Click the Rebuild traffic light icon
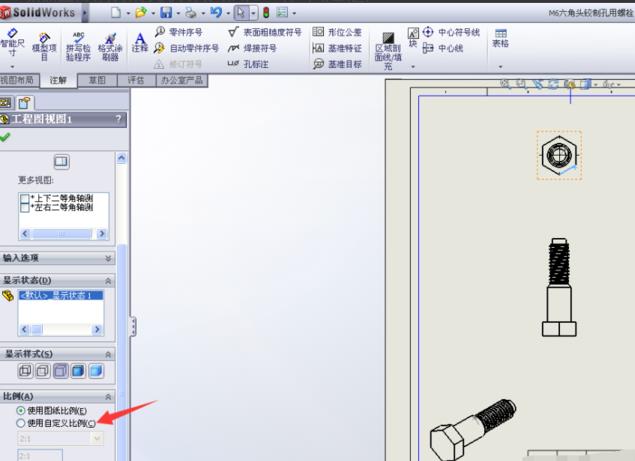The width and height of the screenshot is (635, 461). [266, 13]
